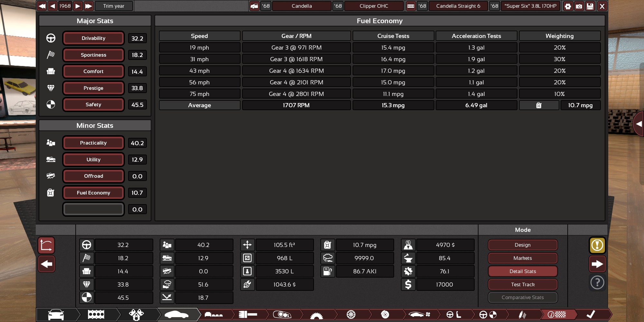The width and height of the screenshot is (644, 322).
Task: Save with the floppy disk icon
Action: point(590,6)
